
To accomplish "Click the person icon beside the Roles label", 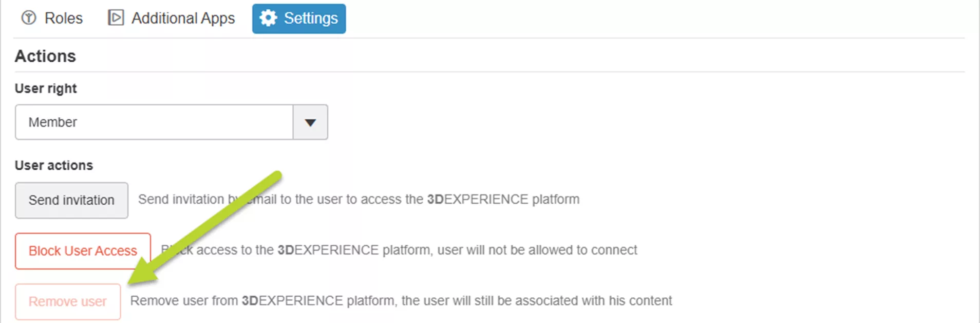I will point(29,17).
